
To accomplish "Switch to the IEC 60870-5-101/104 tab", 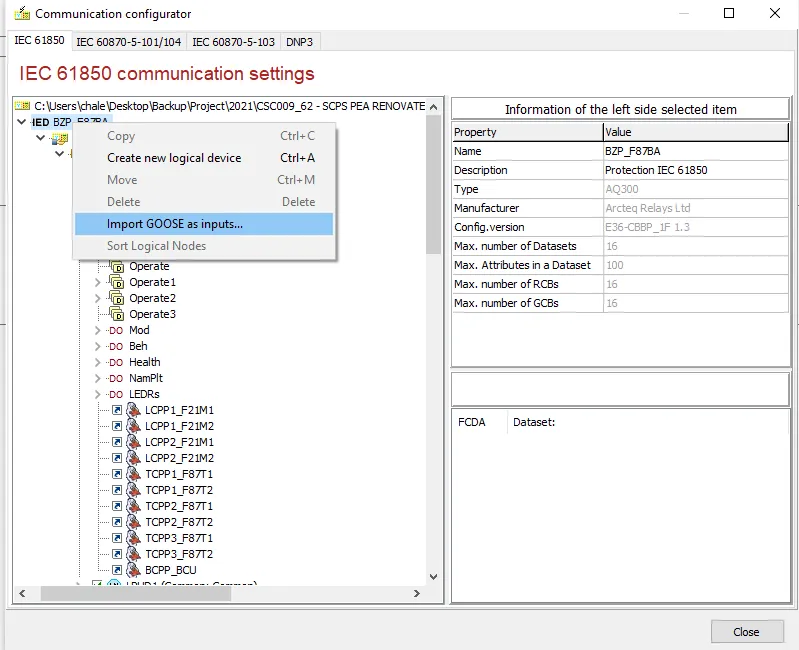I will point(129,42).
